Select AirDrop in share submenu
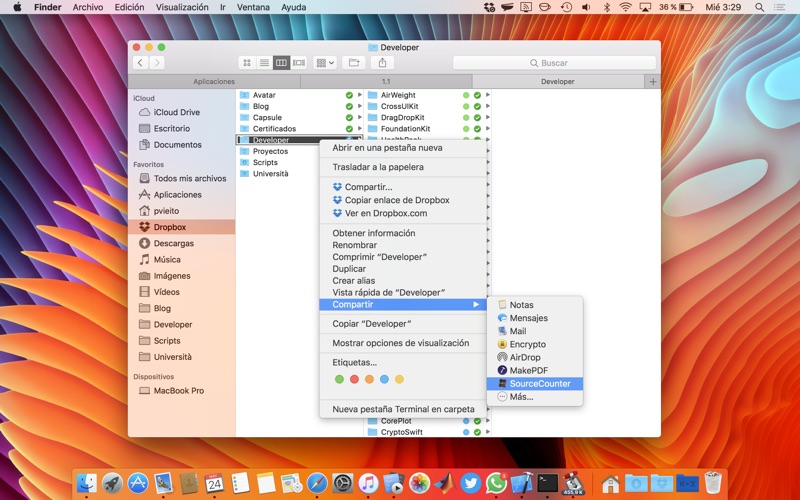 pyautogui.click(x=535, y=357)
